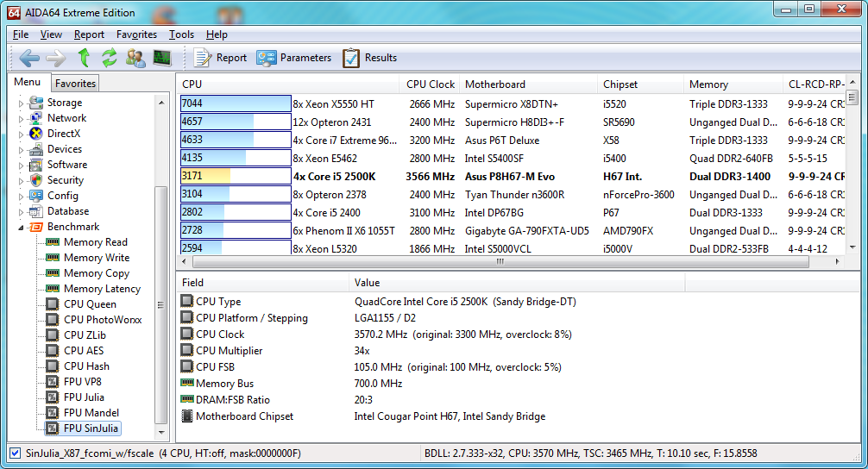
Task: Expand the Storage tree node
Action: point(21,103)
